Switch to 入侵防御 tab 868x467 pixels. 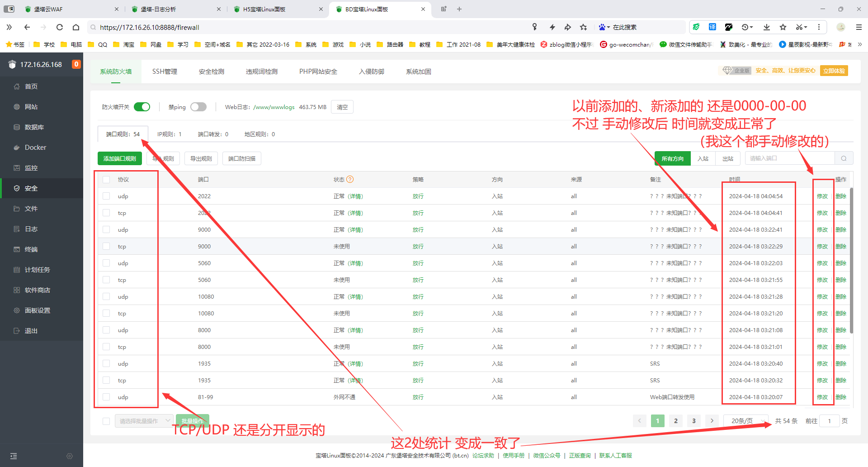tap(372, 71)
